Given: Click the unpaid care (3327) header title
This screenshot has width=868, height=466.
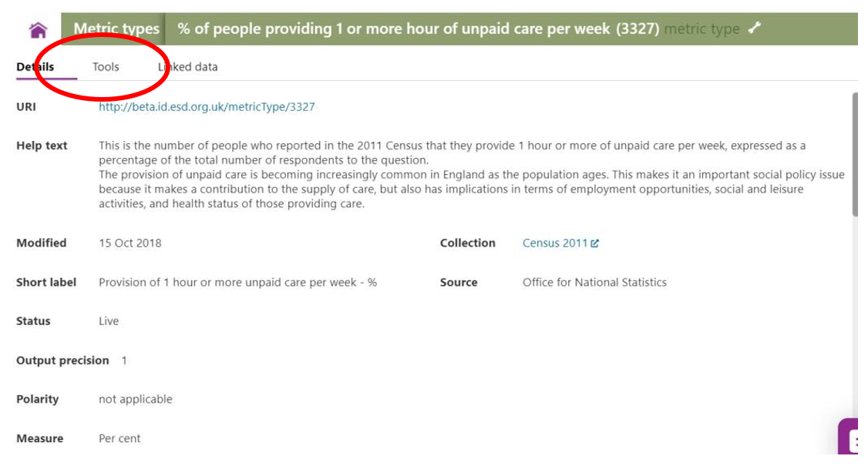Looking at the screenshot, I should pyautogui.click(x=419, y=28).
